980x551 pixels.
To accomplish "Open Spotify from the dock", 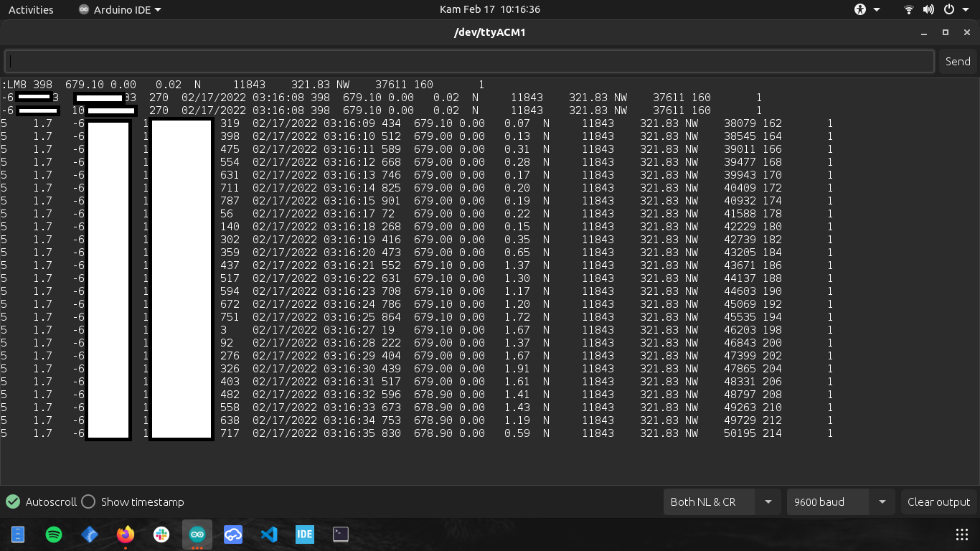I will click(54, 534).
